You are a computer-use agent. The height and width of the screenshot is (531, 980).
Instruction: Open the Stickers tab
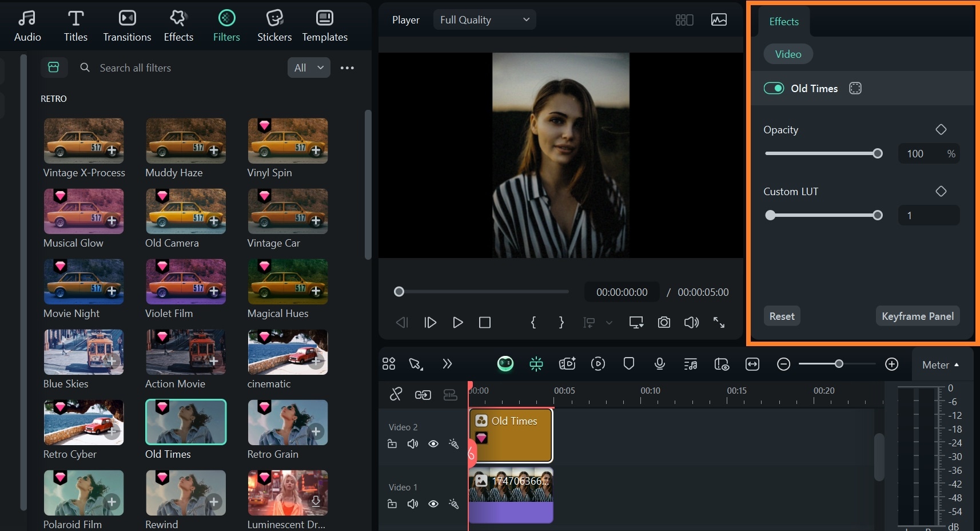pyautogui.click(x=274, y=26)
